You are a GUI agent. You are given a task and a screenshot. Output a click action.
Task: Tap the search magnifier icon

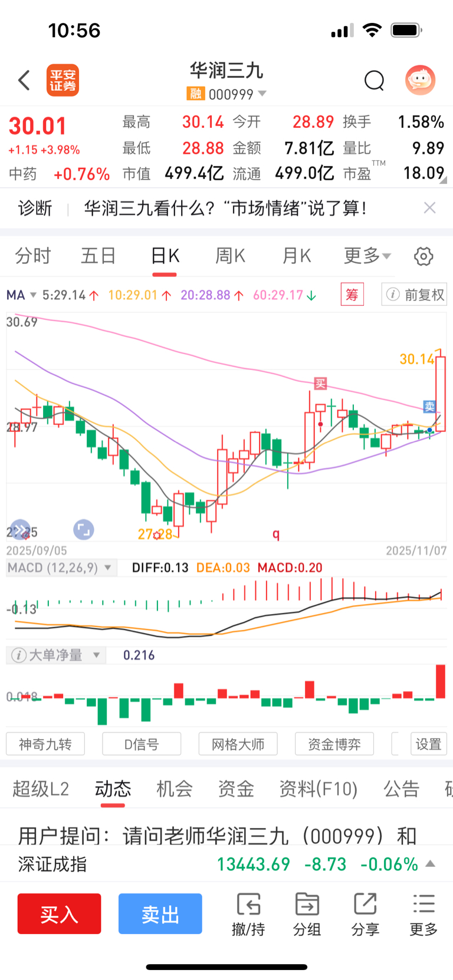coord(374,80)
